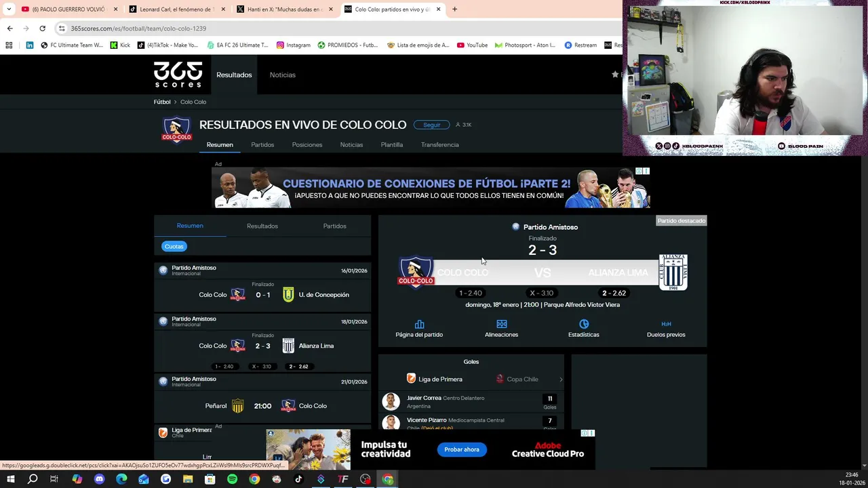The image size is (868, 488).
Task: Click Resultados in top navigation
Action: [x=234, y=75]
